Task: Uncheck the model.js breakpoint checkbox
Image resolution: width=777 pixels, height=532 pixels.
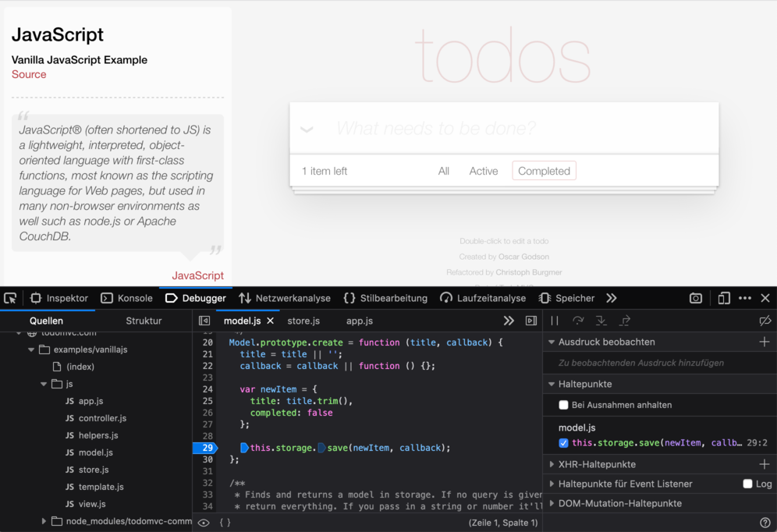Action: tap(563, 443)
